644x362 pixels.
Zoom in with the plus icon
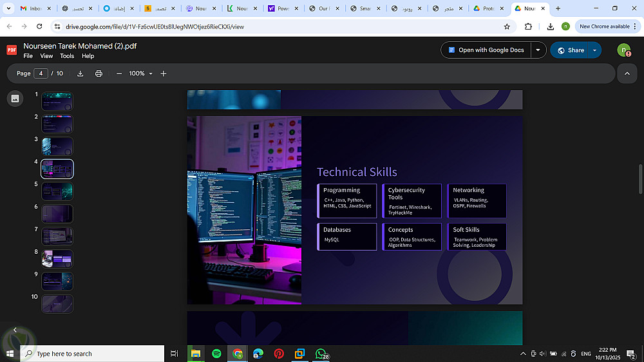pyautogui.click(x=164, y=73)
